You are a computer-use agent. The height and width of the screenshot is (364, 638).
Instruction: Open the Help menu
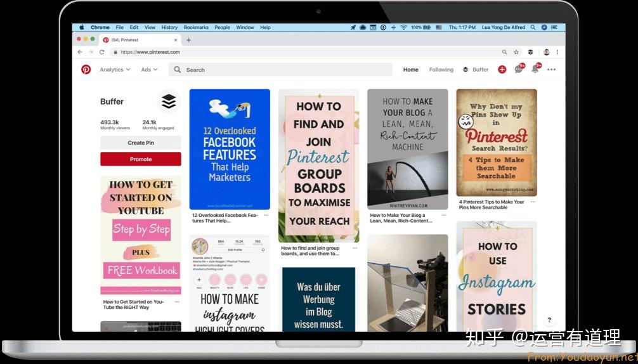pyautogui.click(x=265, y=27)
